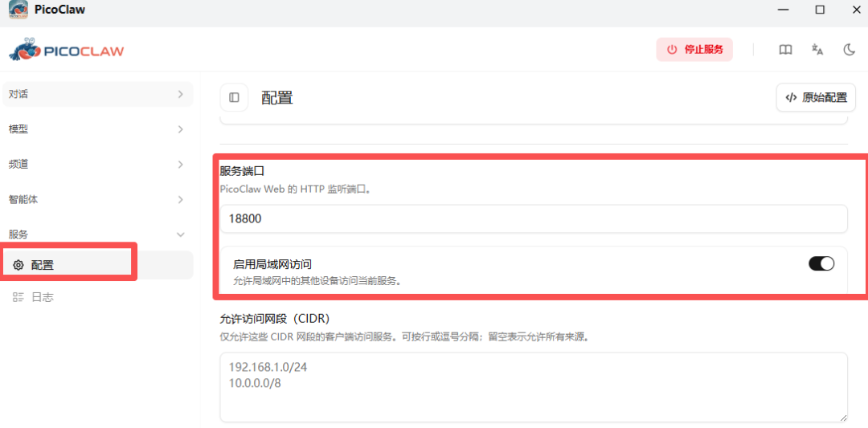This screenshot has height=428, width=868.
Task: Click the power icon in 停止服务
Action: tap(672, 49)
